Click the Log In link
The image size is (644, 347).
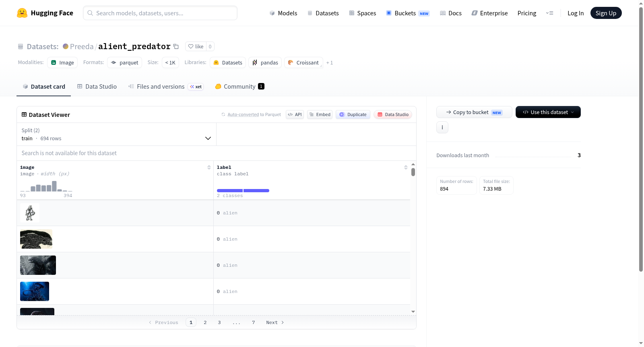click(x=576, y=13)
